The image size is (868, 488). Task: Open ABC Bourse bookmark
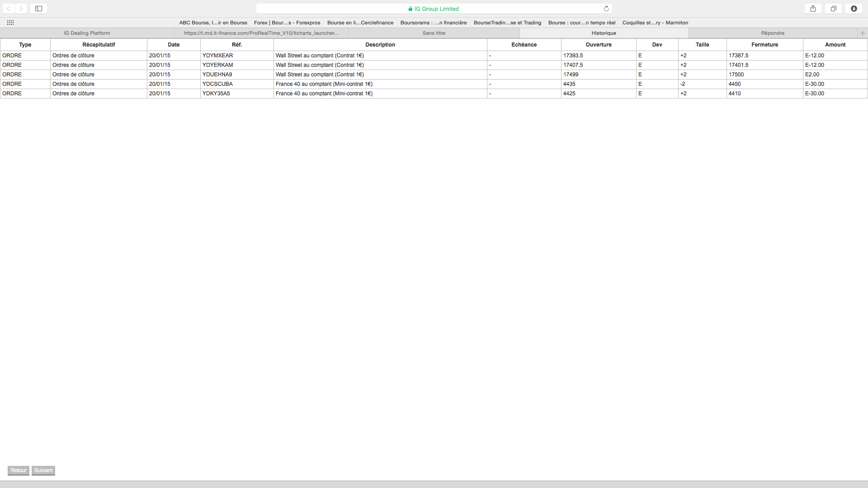[x=213, y=23]
